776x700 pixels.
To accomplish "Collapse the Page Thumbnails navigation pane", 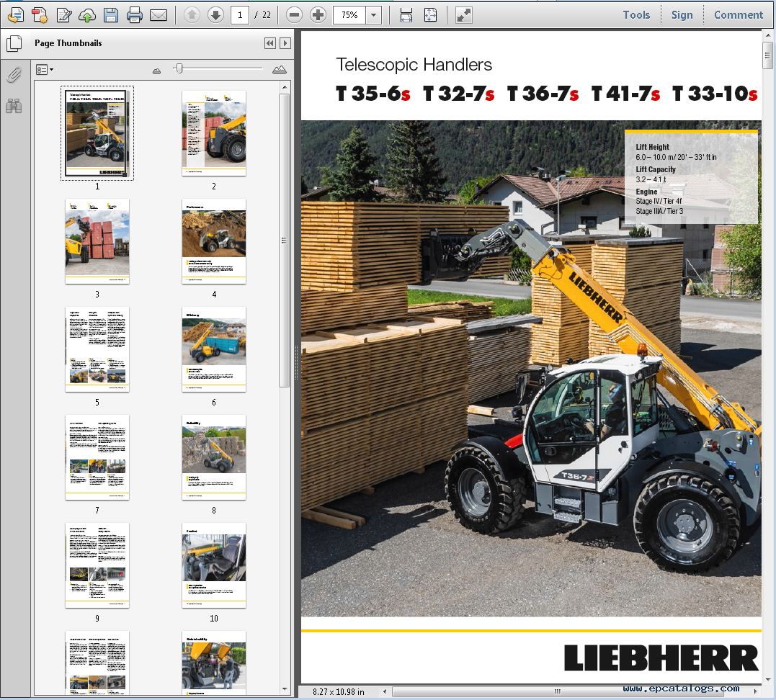I will [x=269, y=43].
